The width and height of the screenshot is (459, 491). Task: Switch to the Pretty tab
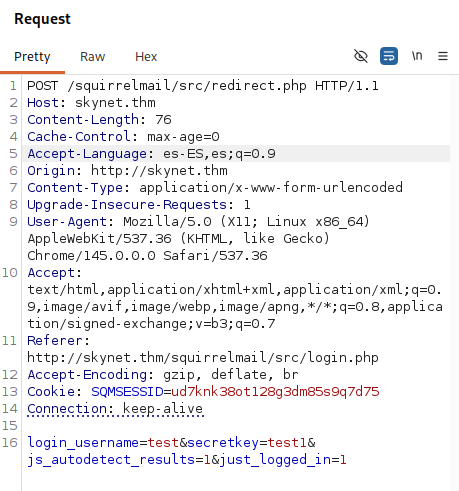(32, 57)
